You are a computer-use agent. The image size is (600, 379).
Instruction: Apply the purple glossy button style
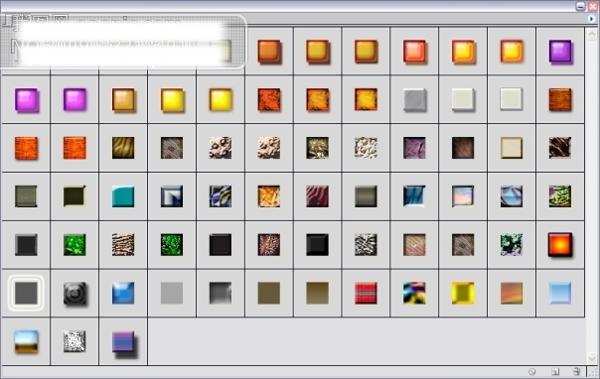click(x=560, y=51)
